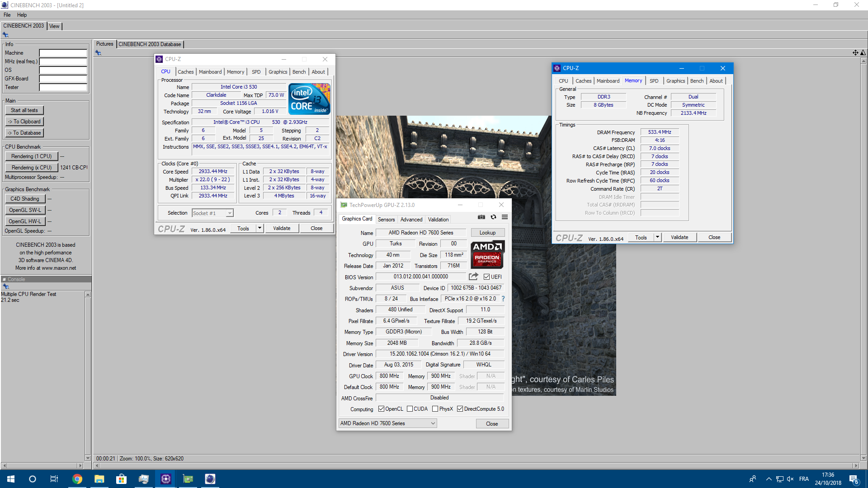Viewport: 868px width, 488px height.
Task: Click the triangle warning icon beside move cross
Action: [x=863, y=53]
